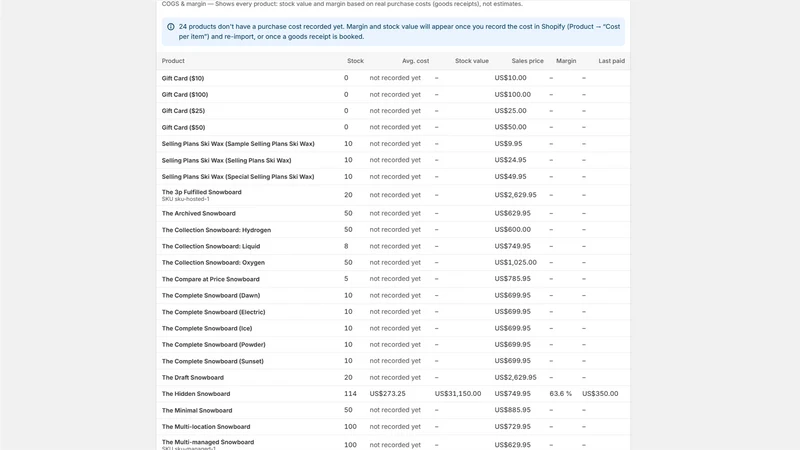Select The Complete Snowboard (Dawn)
This screenshot has width=800, height=450.
[211, 295]
